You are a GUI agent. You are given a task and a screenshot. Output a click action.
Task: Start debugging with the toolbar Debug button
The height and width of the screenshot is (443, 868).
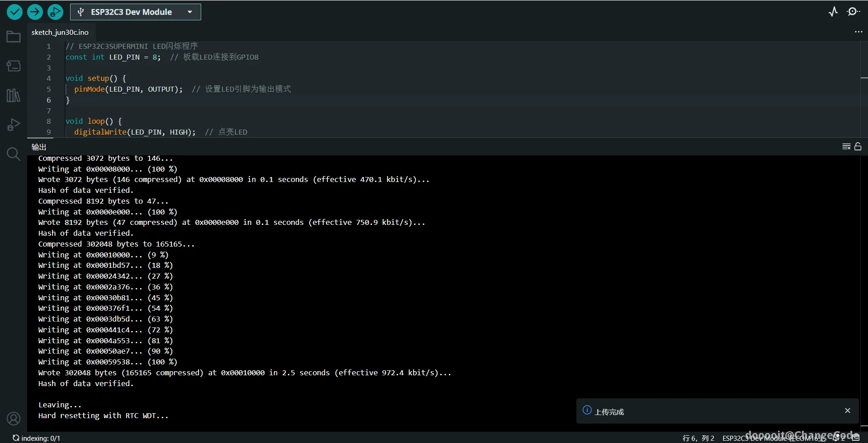(x=55, y=12)
